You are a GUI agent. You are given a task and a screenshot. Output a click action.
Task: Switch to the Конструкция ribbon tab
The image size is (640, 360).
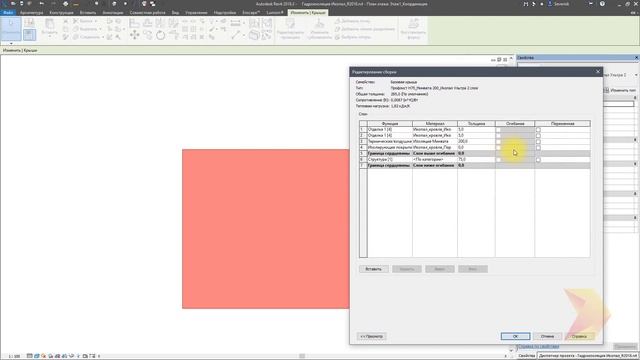click(62, 13)
